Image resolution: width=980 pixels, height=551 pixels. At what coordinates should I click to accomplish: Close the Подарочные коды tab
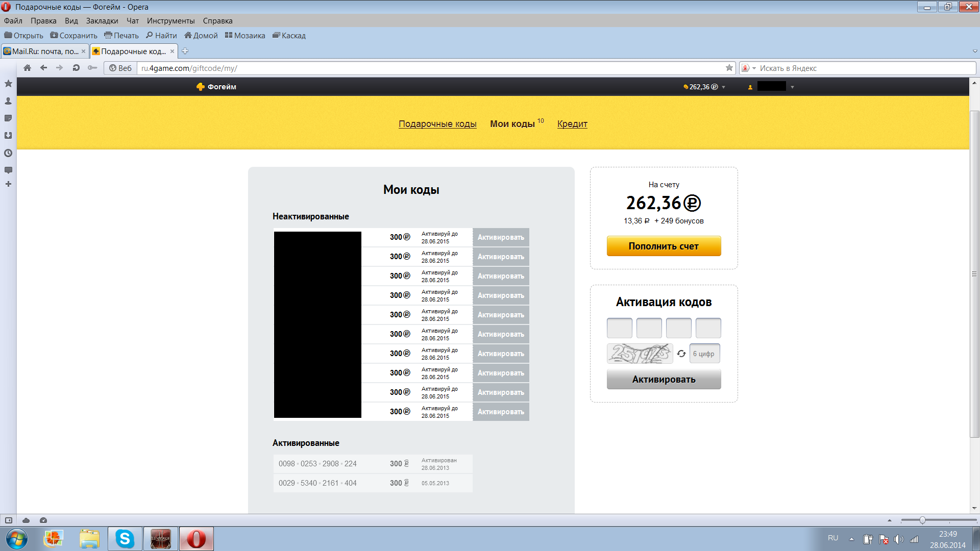pos(172,51)
